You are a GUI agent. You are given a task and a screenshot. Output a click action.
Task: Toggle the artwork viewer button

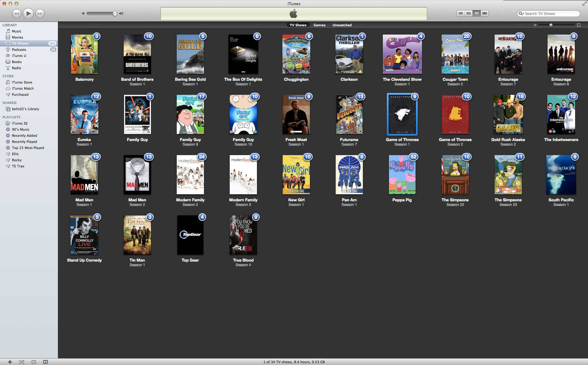tap(45, 362)
